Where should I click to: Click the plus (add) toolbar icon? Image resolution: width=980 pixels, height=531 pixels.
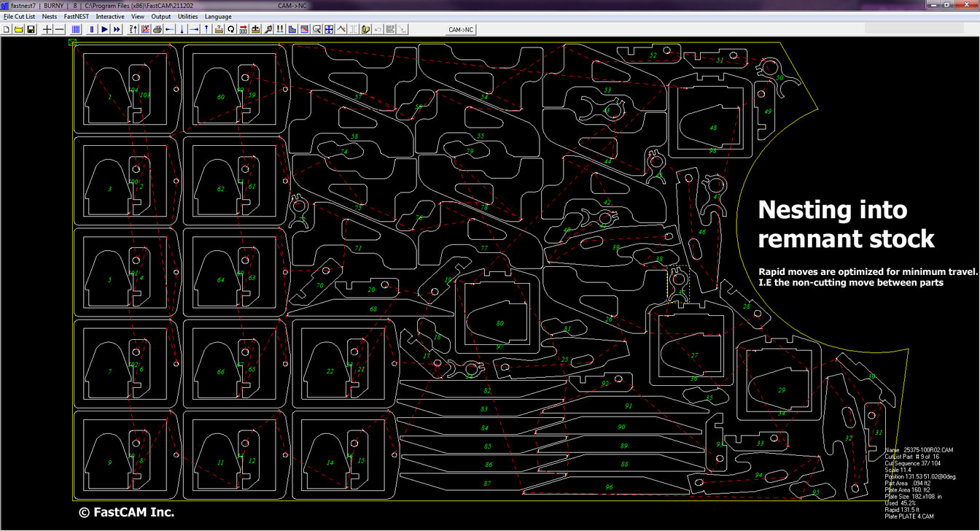pyautogui.click(x=47, y=29)
